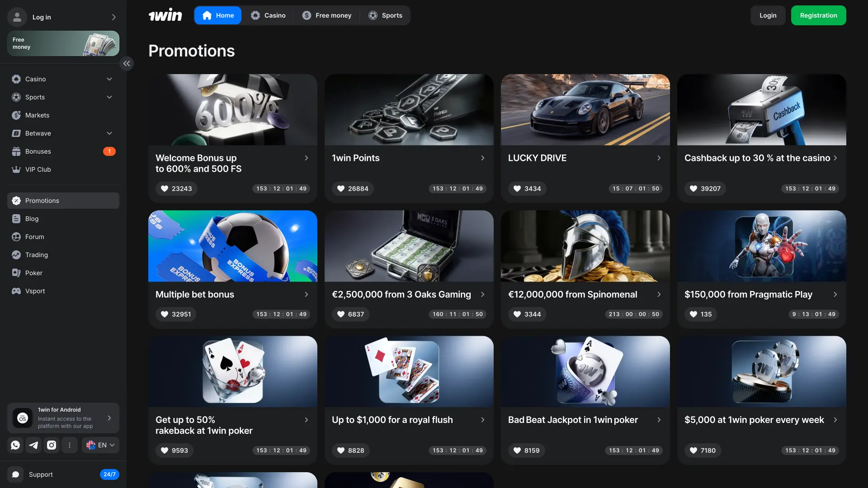Open Log in panel arrow
Image resolution: width=868 pixels, height=488 pixels.
113,17
